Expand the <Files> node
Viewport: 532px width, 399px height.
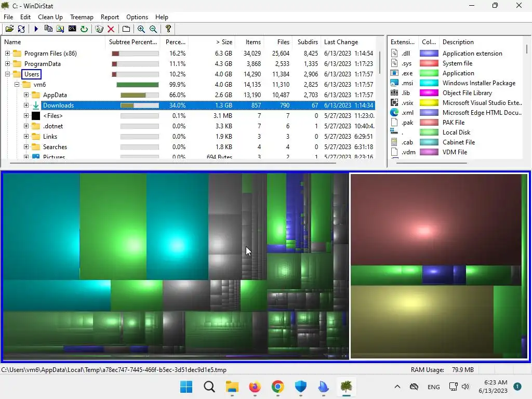[26, 116]
